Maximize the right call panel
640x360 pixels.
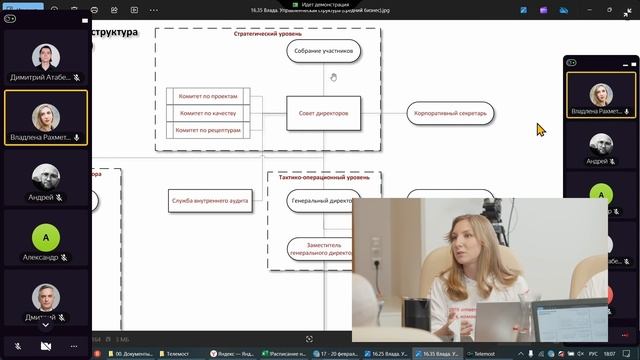coord(634,64)
